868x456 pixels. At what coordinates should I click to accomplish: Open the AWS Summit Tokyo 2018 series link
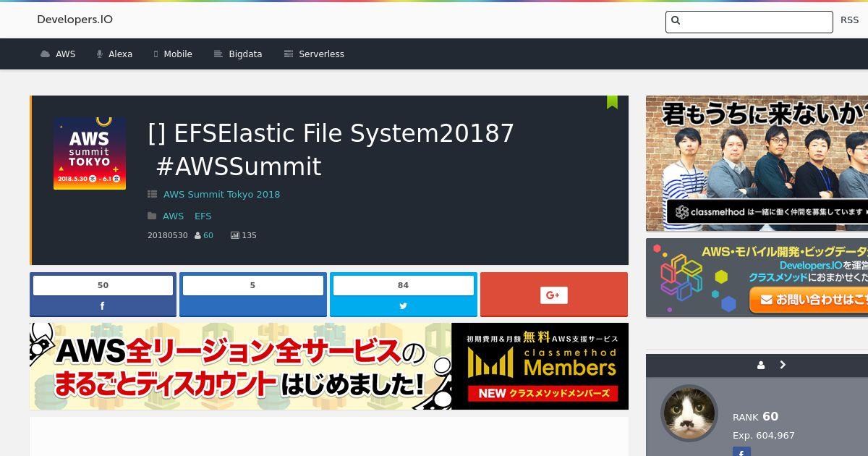(x=221, y=194)
